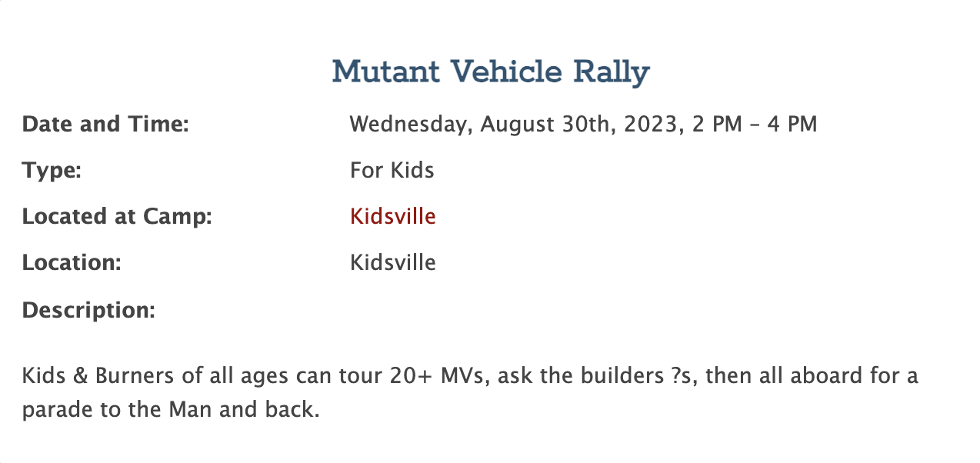Click the "Located at Camp:" label
980x463 pixels.
[117, 216]
